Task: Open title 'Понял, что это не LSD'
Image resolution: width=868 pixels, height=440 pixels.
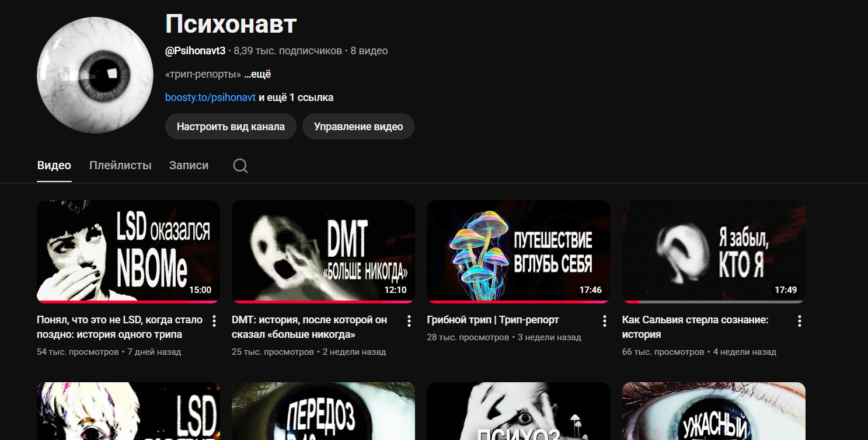Action: [120, 327]
